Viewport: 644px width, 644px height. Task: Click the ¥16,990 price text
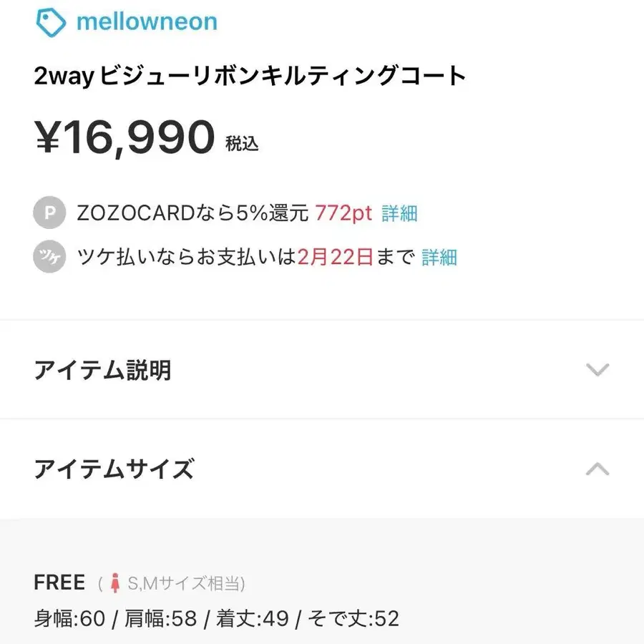coord(123,135)
